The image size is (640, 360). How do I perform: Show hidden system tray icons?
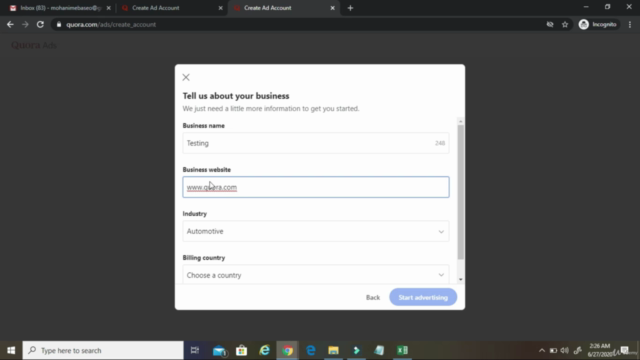point(542,350)
